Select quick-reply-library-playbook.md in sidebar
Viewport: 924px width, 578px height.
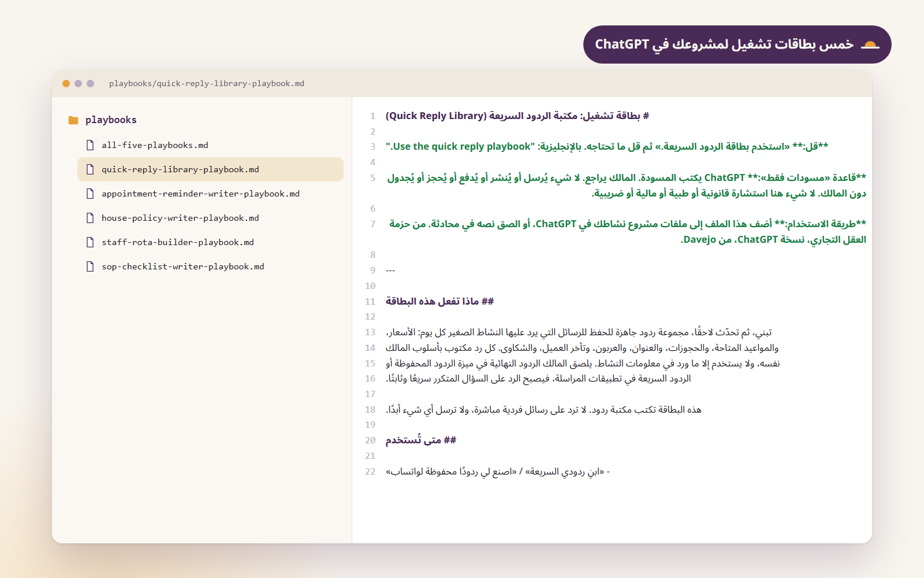coord(210,169)
